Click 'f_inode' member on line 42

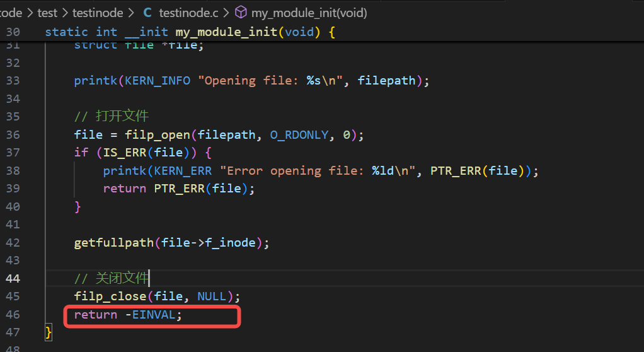tap(230, 243)
